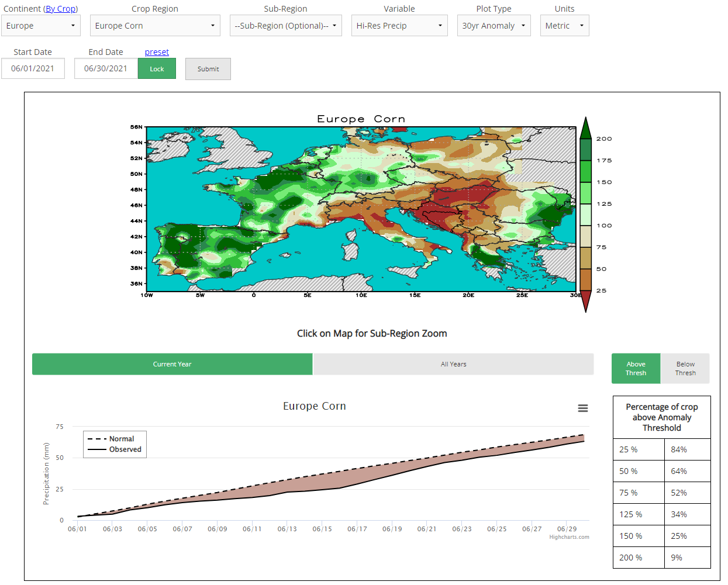Expand the Variable dropdown Hi-Res Precip
Image resolution: width=728 pixels, height=585 pixels.
pos(399,26)
